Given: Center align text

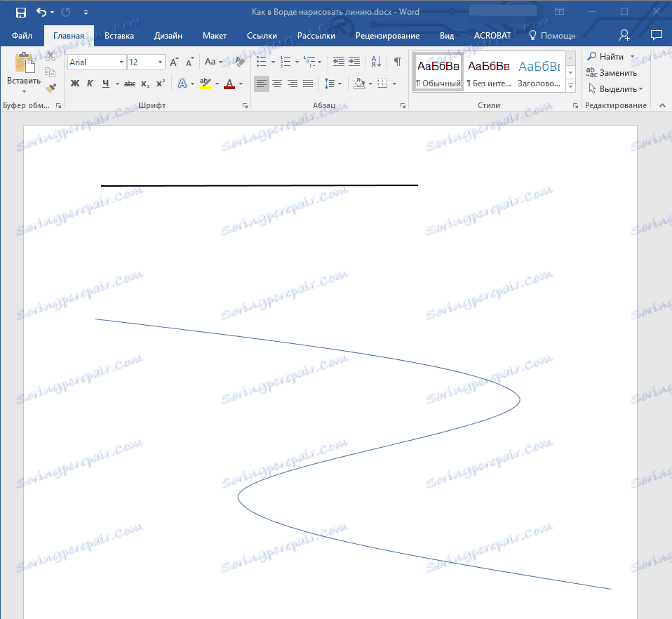Looking at the screenshot, I should pyautogui.click(x=277, y=84).
